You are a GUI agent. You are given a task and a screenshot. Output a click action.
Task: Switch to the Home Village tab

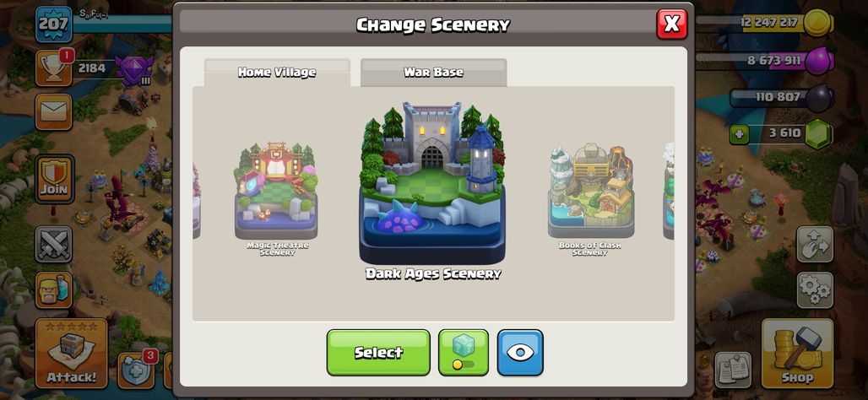click(x=277, y=73)
